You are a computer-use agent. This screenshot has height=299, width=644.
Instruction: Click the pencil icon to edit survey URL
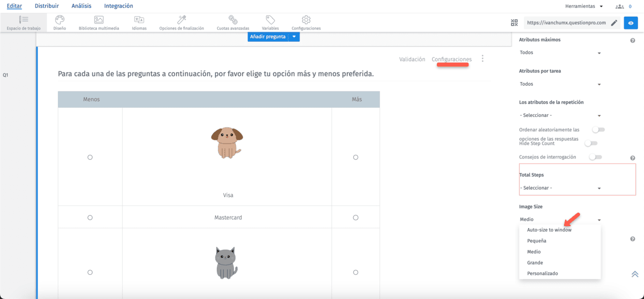click(614, 23)
